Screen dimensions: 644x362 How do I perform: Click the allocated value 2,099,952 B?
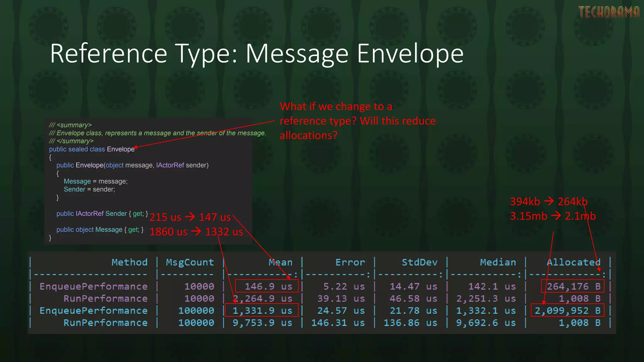click(568, 311)
